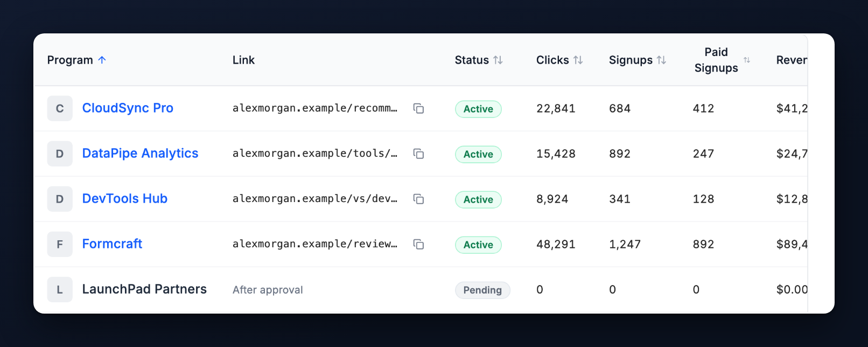Screen dimensions: 868x347
Task: Sort table by Signups column
Action: (x=638, y=60)
